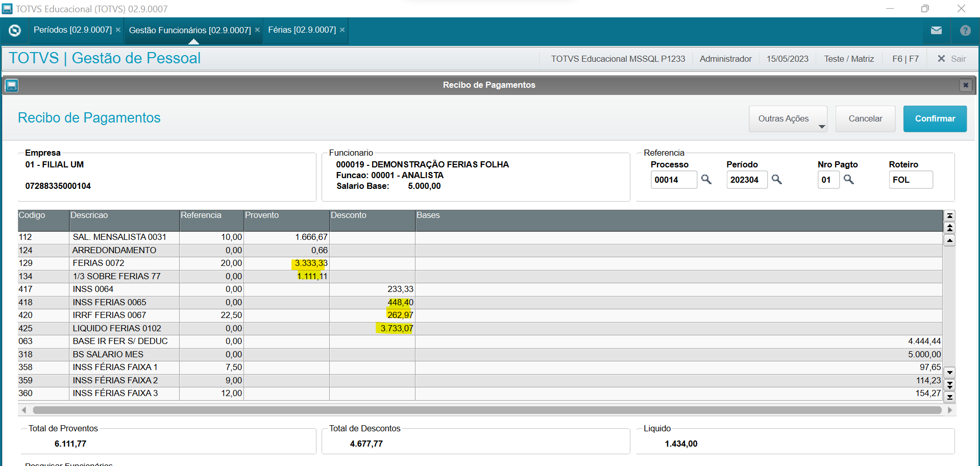Select row INSS FÉRIAS FAIXA 1
Image resolution: width=980 pixels, height=466 pixels.
480,367
